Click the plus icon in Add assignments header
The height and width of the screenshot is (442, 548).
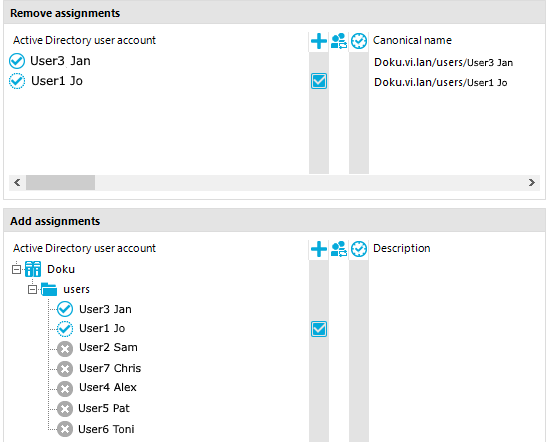tap(319, 249)
